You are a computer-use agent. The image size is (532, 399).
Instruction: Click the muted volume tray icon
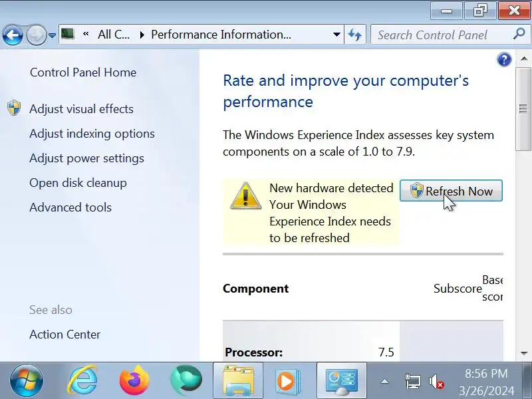click(436, 381)
